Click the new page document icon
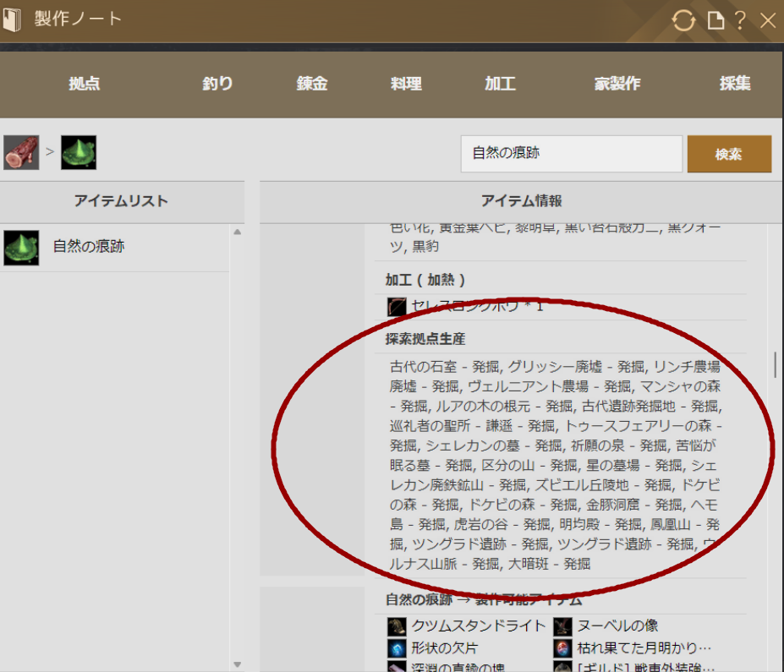Image resolution: width=784 pixels, height=672 pixels. click(x=715, y=21)
